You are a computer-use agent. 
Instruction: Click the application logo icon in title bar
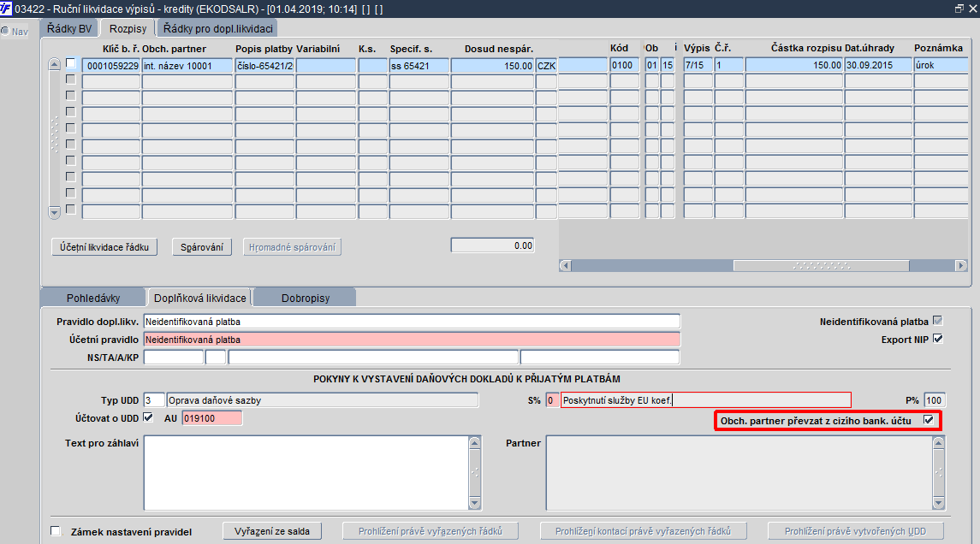(6, 9)
